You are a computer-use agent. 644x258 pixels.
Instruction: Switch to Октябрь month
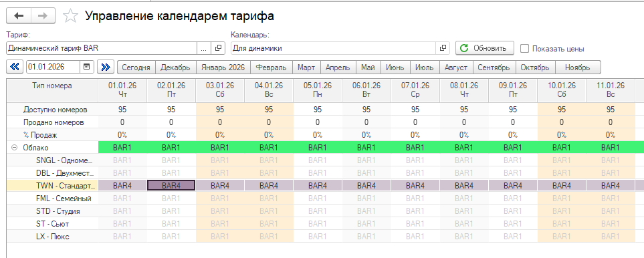click(535, 68)
